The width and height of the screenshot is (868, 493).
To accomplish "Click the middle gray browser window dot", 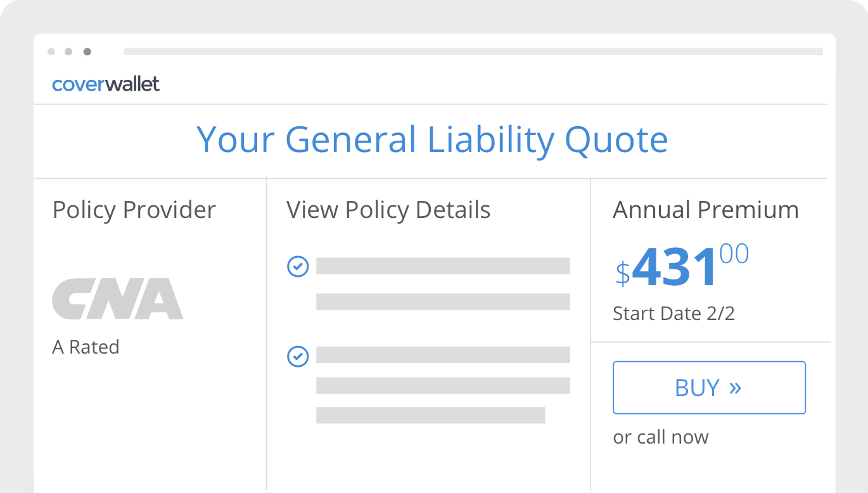I will click(x=68, y=52).
